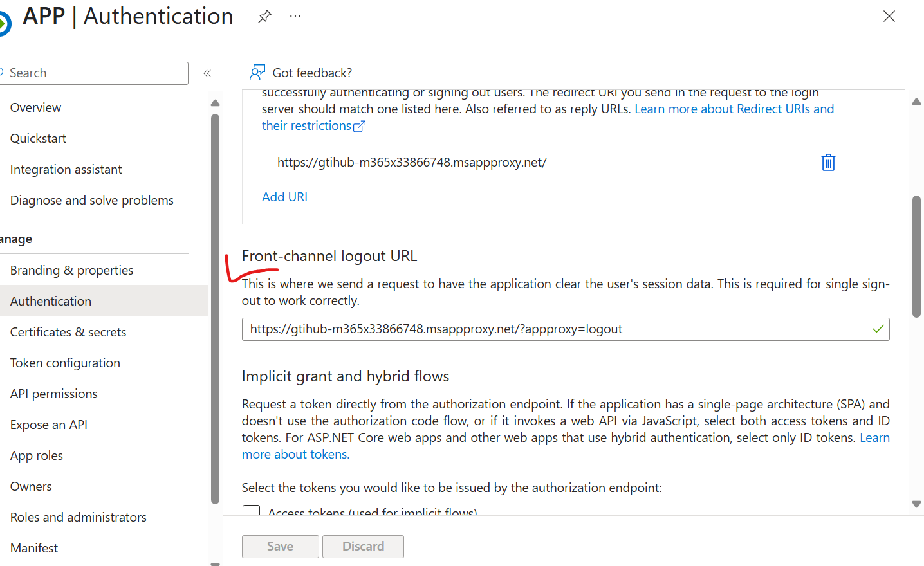
Task: Click Add URI
Action: tap(284, 196)
